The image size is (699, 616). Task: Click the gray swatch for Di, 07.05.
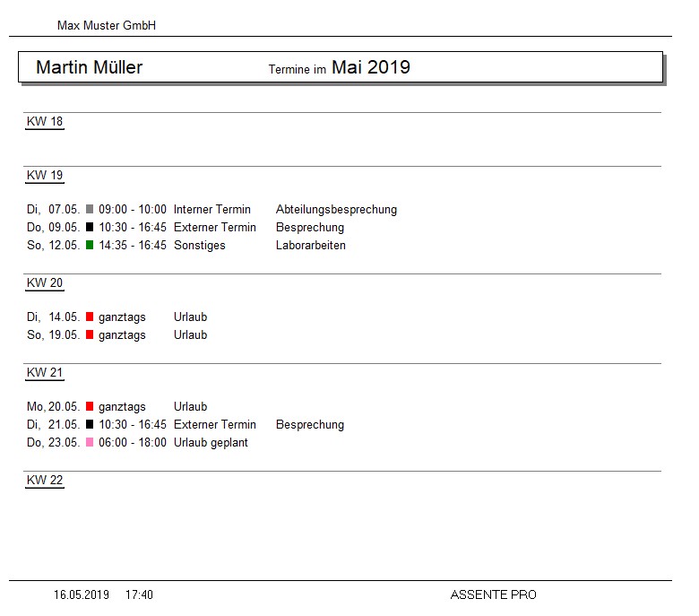(x=90, y=209)
